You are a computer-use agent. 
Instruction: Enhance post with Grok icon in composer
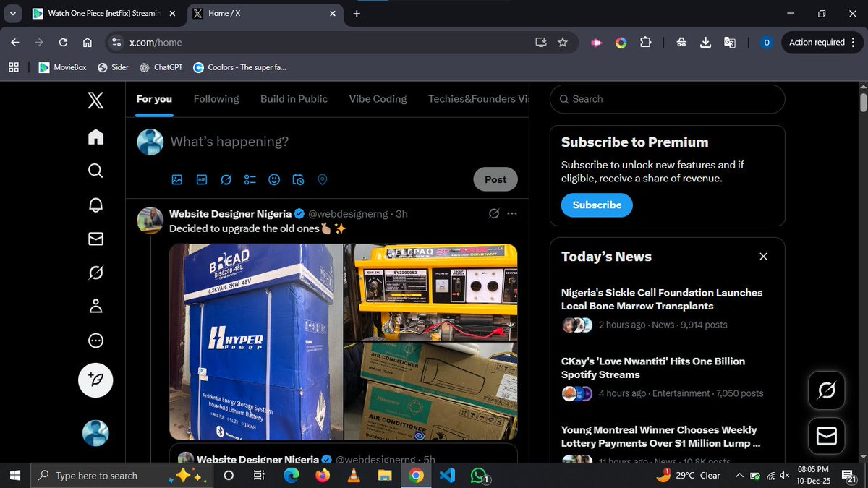point(226,179)
